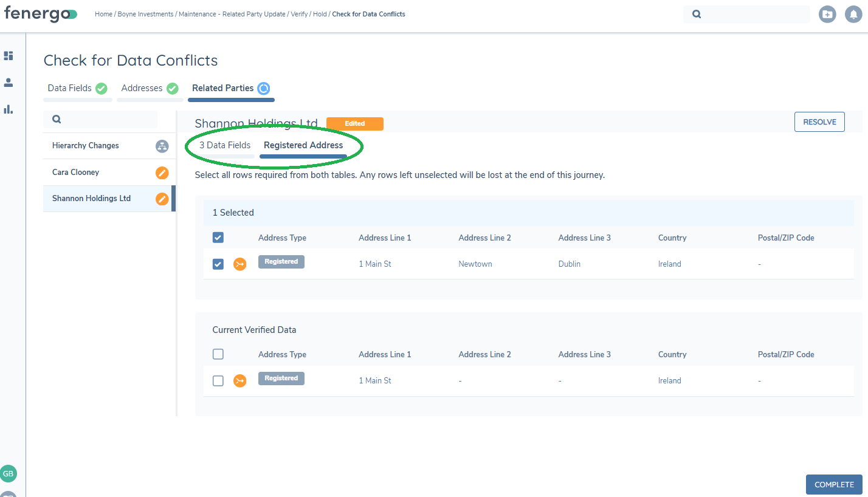Click the RESOLVE button
868x497 pixels.
coord(819,122)
